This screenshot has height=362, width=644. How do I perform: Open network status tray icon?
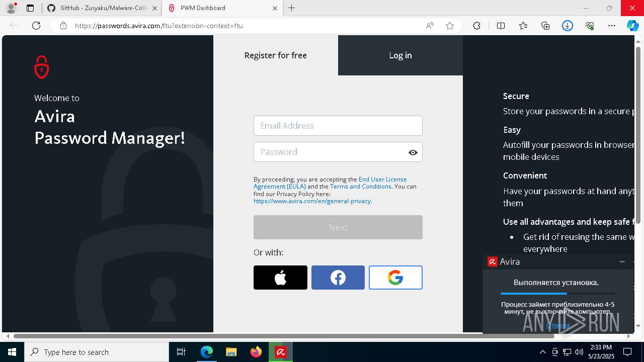567,352
